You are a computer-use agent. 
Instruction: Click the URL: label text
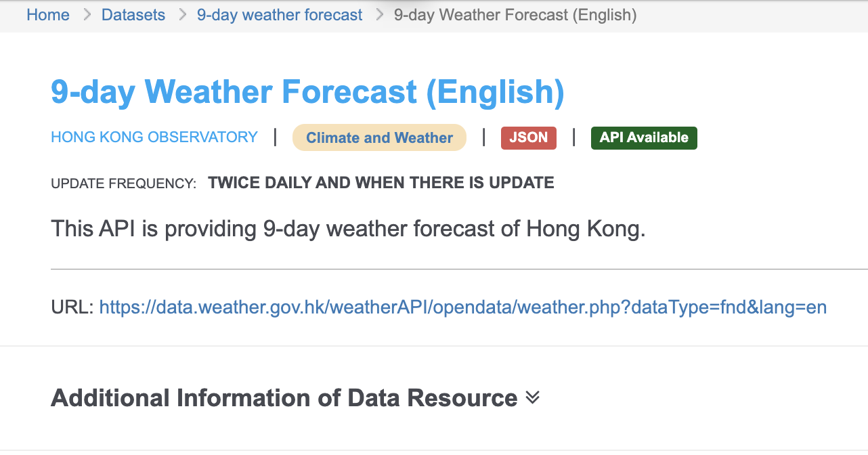[72, 308]
